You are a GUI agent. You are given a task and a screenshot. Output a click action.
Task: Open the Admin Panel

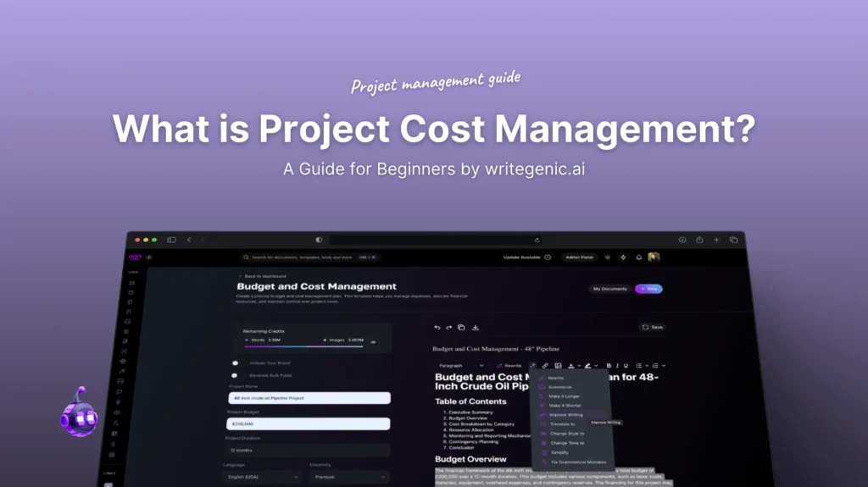pyautogui.click(x=580, y=257)
